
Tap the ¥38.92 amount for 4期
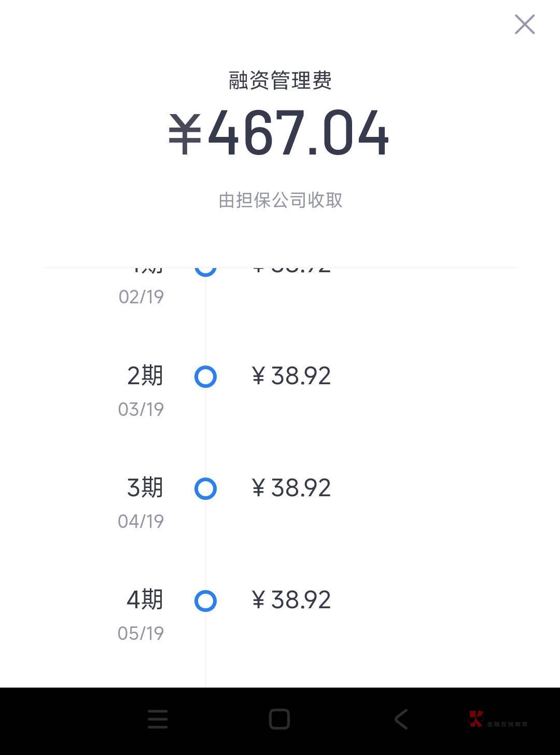point(291,600)
